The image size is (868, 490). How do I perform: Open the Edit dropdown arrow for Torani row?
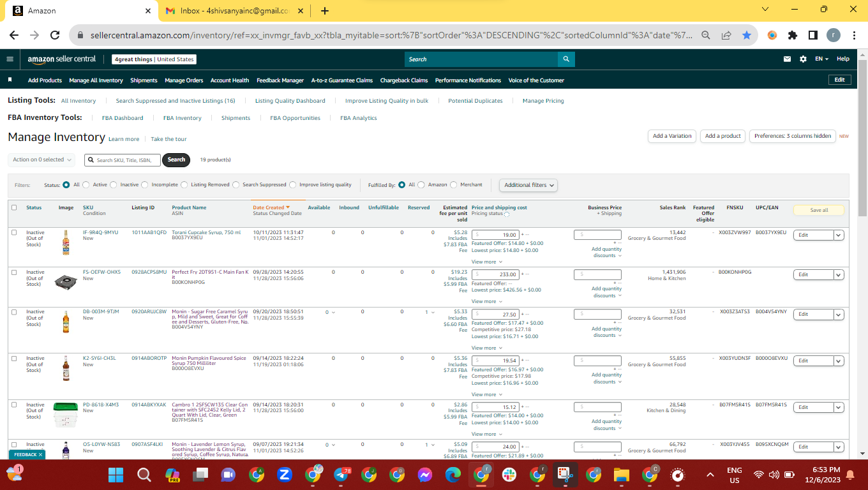839,235
